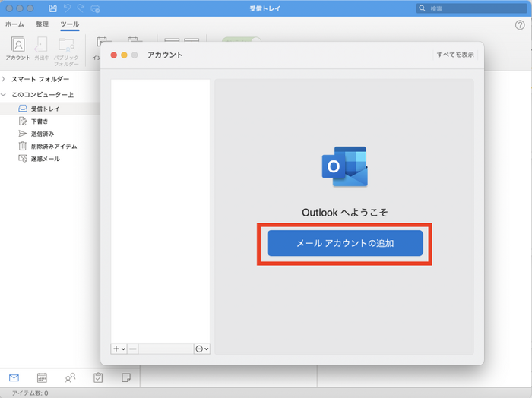Click the help question mark icon
Screen dimensions: 532x398
click(520, 25)
